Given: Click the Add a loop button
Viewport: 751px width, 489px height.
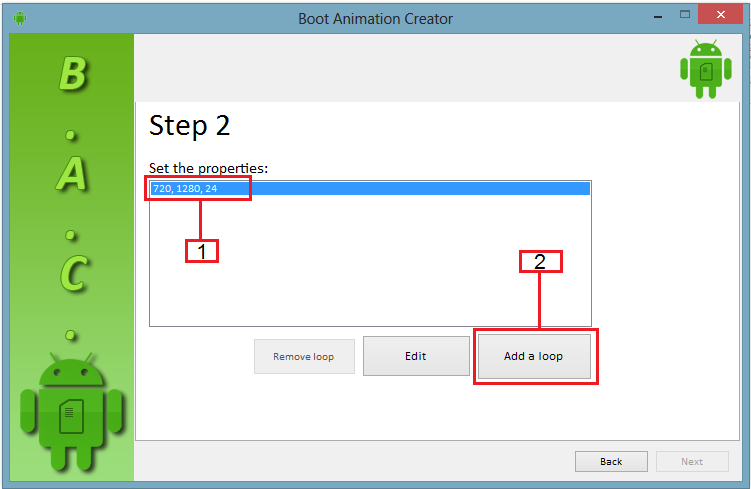Looking at the screenshot, I should click(x=533, y=356).
